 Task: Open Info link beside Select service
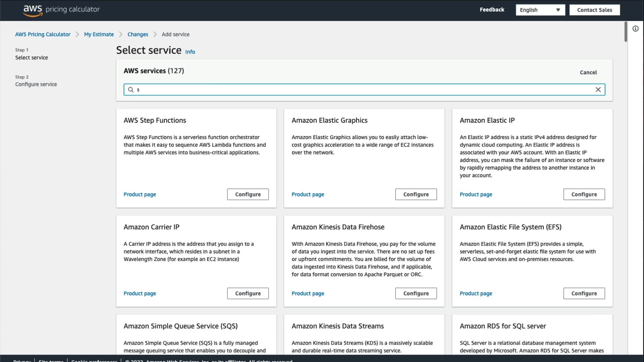[x=190, y=52]
